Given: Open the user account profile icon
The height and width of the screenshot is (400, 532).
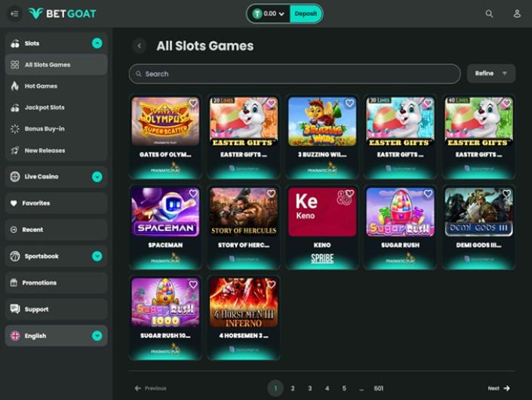Looking at the screenshot, I should point(517,14).
